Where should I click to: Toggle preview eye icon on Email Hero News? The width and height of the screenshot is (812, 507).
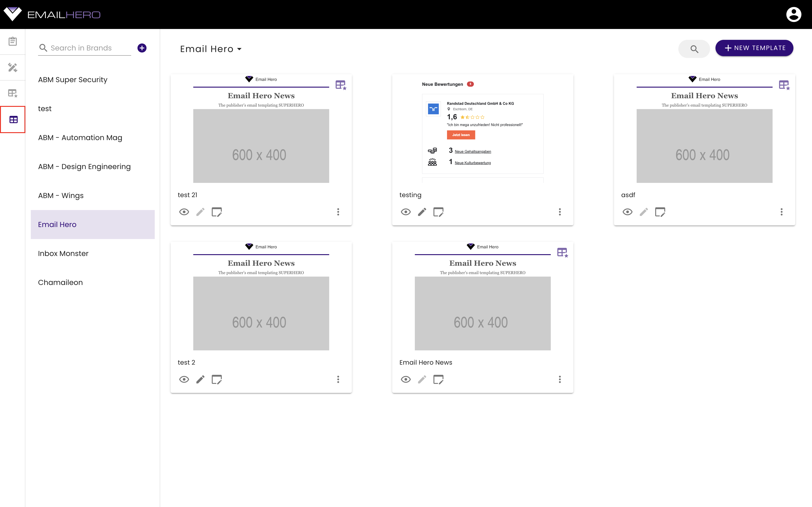tap(406, 380)
